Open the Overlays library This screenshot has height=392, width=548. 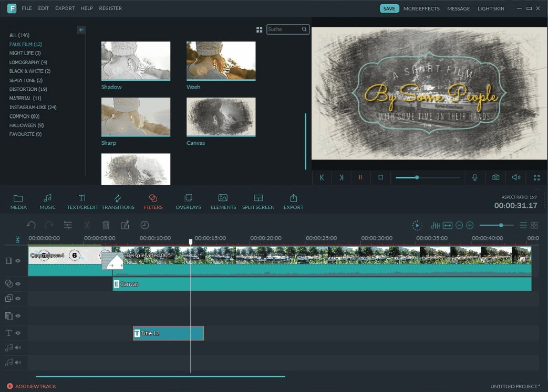188,202
